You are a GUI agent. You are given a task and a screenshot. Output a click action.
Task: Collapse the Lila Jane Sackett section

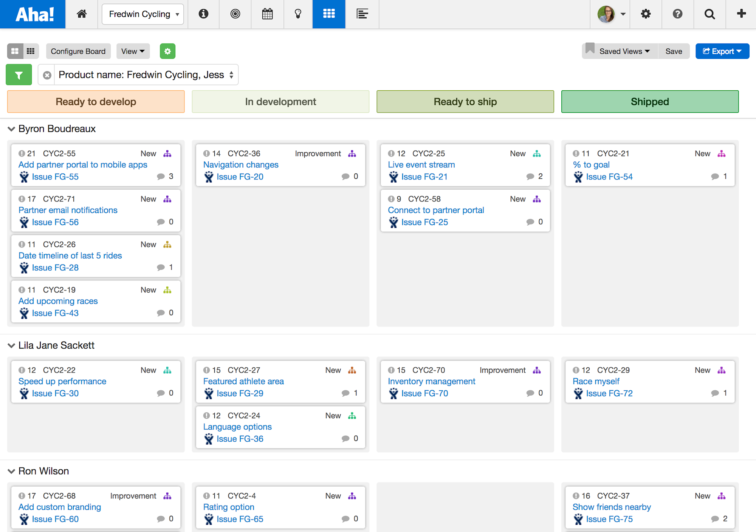click(x=11, y=345)
